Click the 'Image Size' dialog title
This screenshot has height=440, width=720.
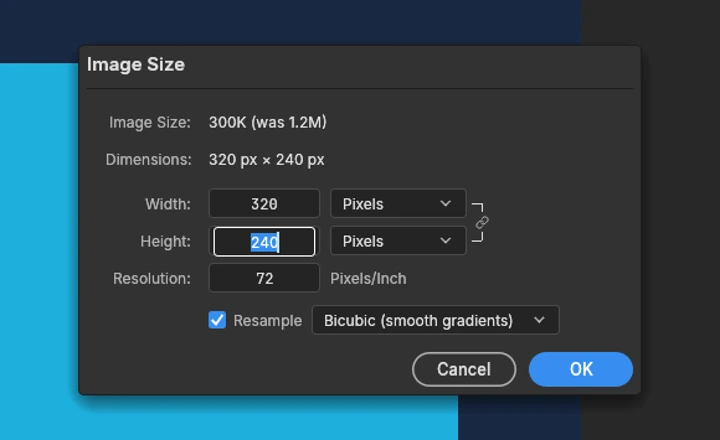coord(136,64)
